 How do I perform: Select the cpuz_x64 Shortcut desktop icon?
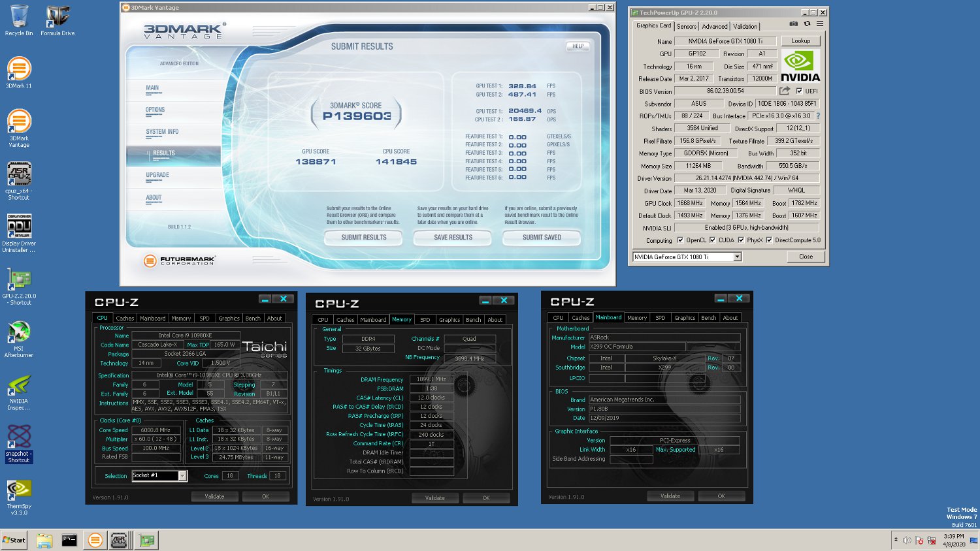click(x=19, y=181)
